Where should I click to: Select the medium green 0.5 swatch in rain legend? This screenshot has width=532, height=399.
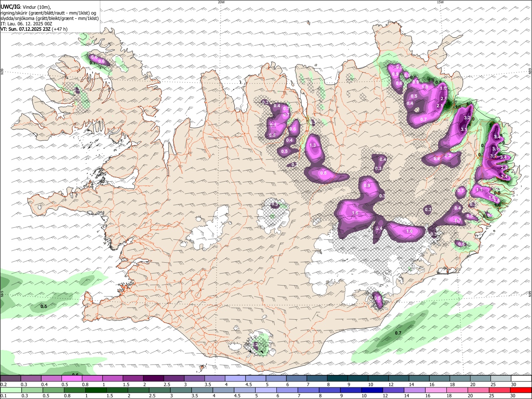(x=53, y=390)
